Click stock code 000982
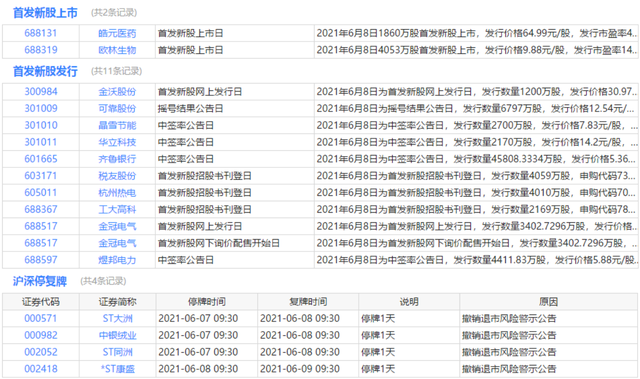This screenshot has height=379, width=640. [40, 335]
